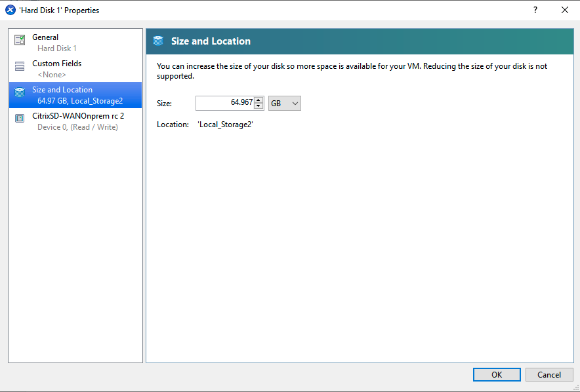Click the 'Location:' label
Viewport: 580px width, 392px height.
173,125
